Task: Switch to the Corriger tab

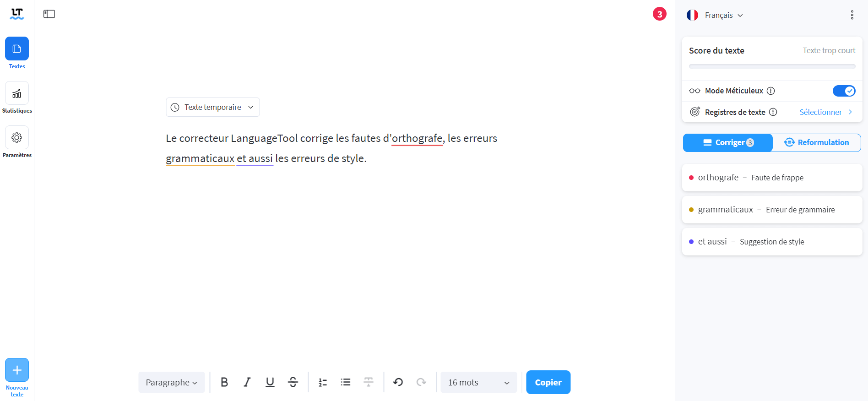Action: 728,143
